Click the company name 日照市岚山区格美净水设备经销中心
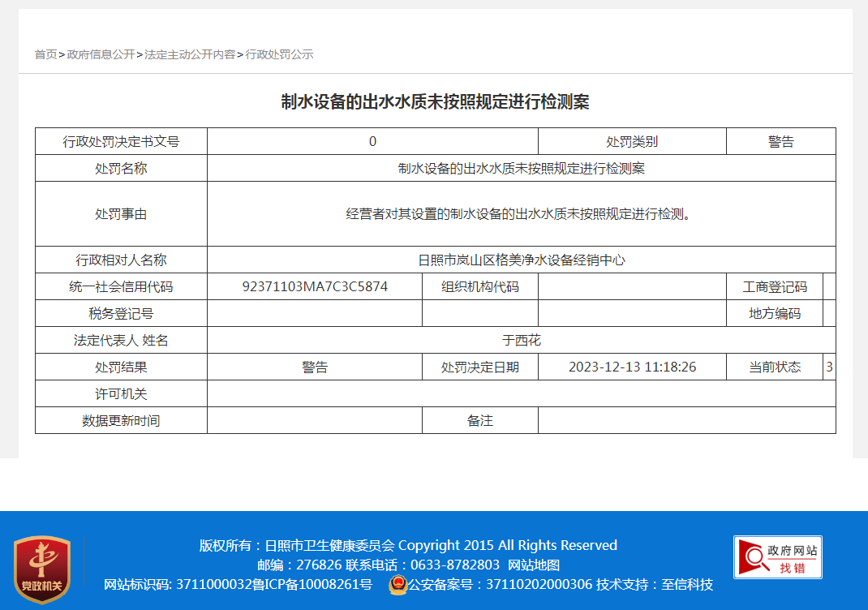Viewport: 868px width, 610px height. [521, 260]
